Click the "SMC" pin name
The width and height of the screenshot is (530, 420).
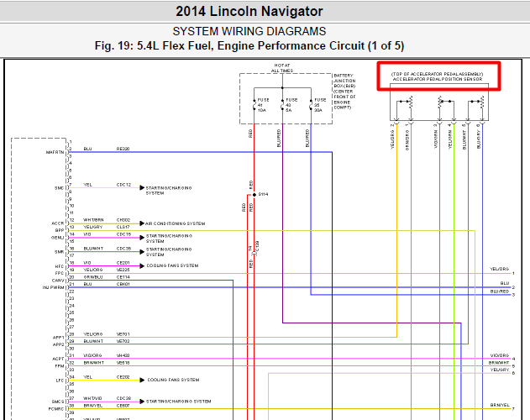pos(59,188)
